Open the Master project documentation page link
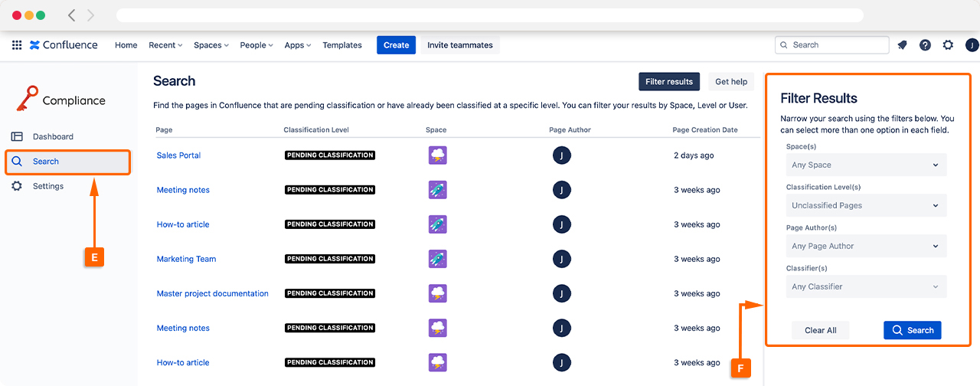Viewport: 980px width, 386px height. 212,293
